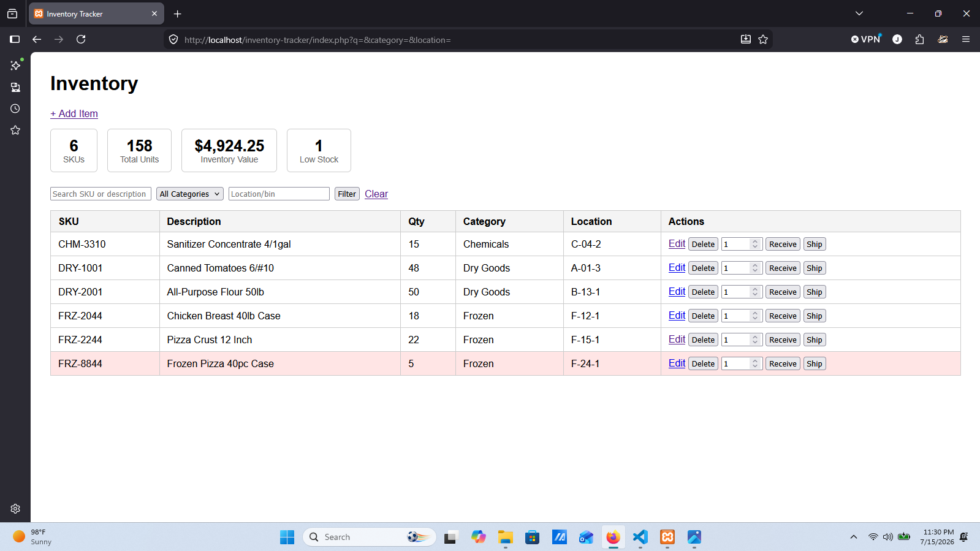The width and height of the screenshot is (980, 551).
Task: Open the Windows Start button
Action: tap(287, 537)
